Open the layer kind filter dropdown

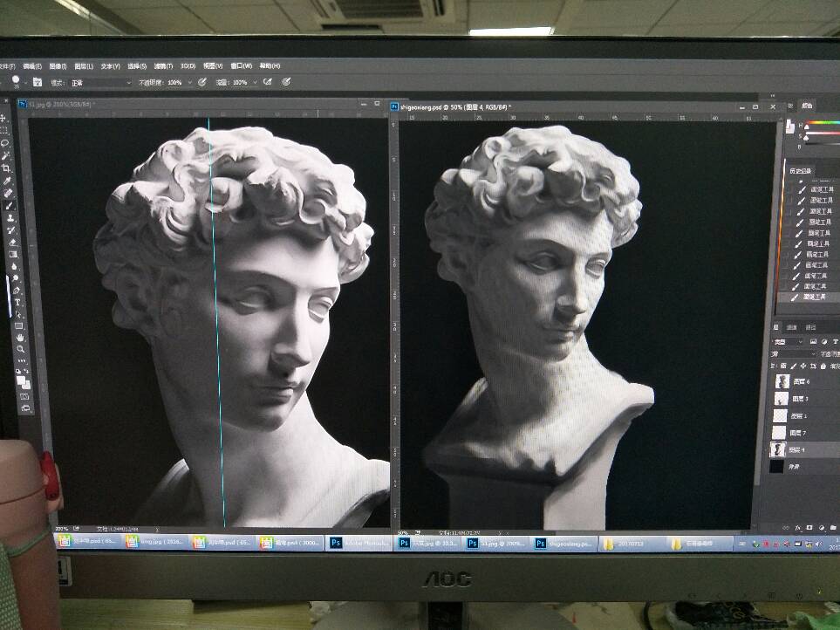[788, 342]
